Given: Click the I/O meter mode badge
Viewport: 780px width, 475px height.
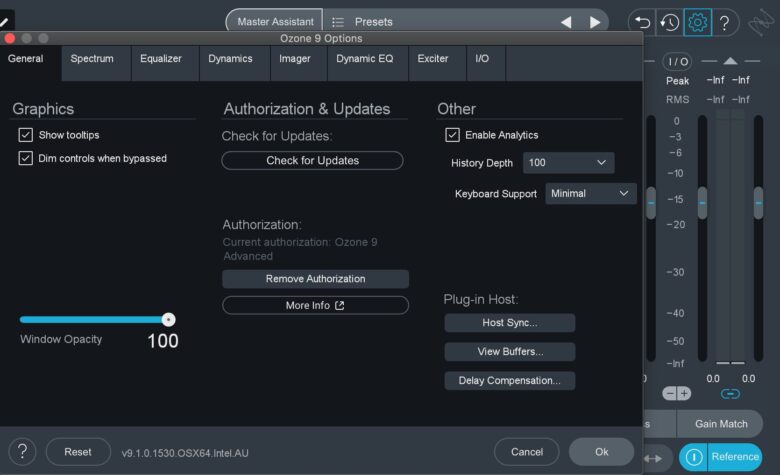Looking at the screenshot, I should (x=678, y=62).
